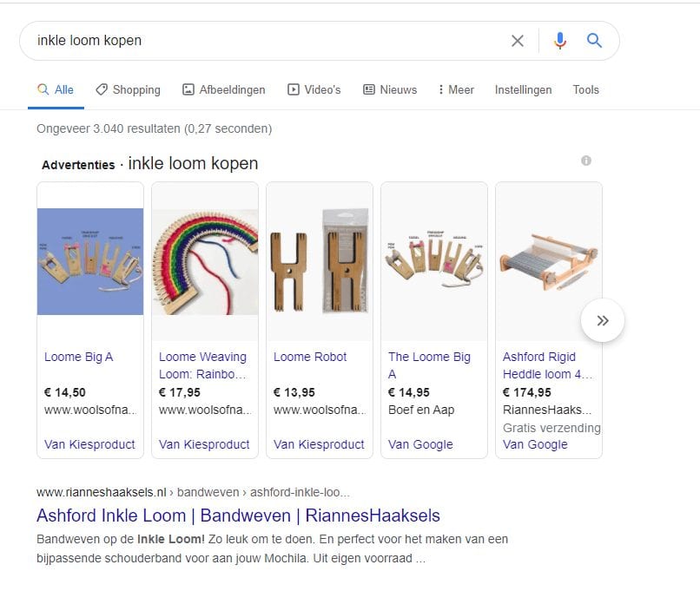700x591 pixels.
Task: Open Instellingen options
Action: pyautogui.click(x=523, y=89)
